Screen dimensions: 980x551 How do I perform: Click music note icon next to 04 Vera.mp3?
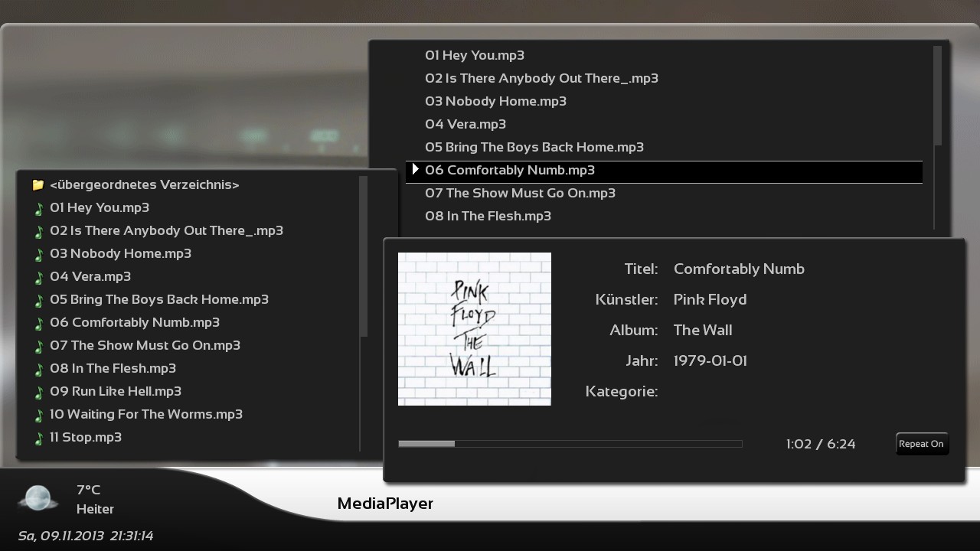(x=38, y=277)
